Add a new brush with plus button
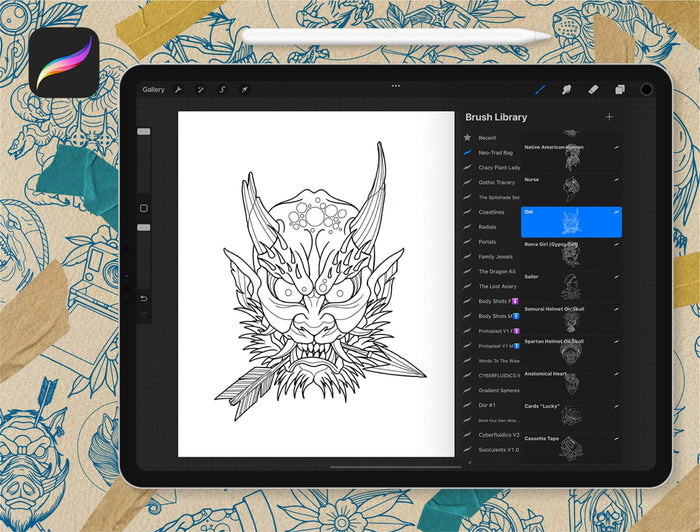The image size is (700, 532). pyautogui.click(x=609, y=117)
